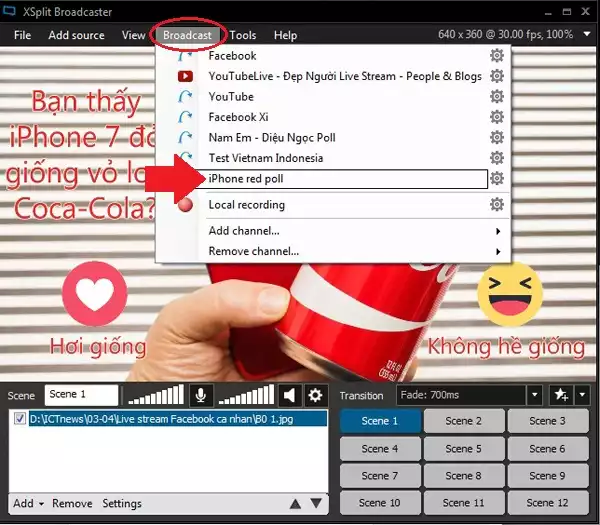Open audio settings gear icon
Screen dimensions: 600x525
pyautogui.click(x=315, y=395)
